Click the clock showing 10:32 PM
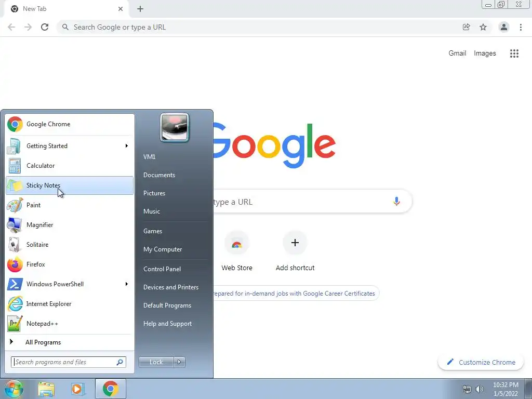Screen dimensions: 532x399 click(506, 389)
